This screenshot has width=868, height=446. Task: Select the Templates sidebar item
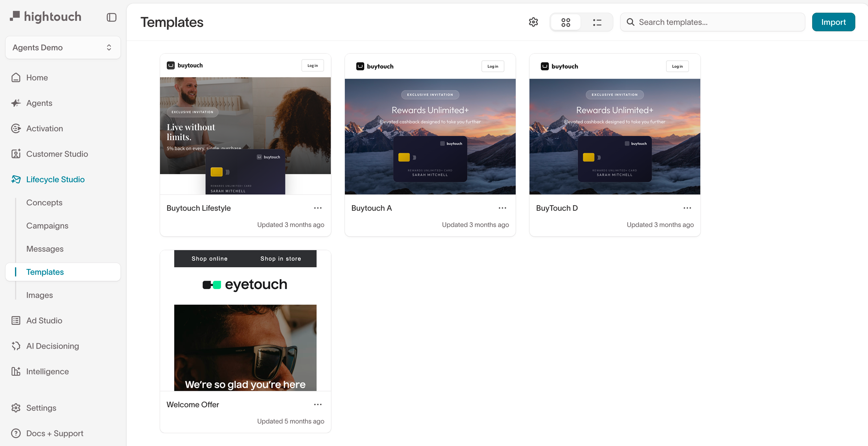63,272
